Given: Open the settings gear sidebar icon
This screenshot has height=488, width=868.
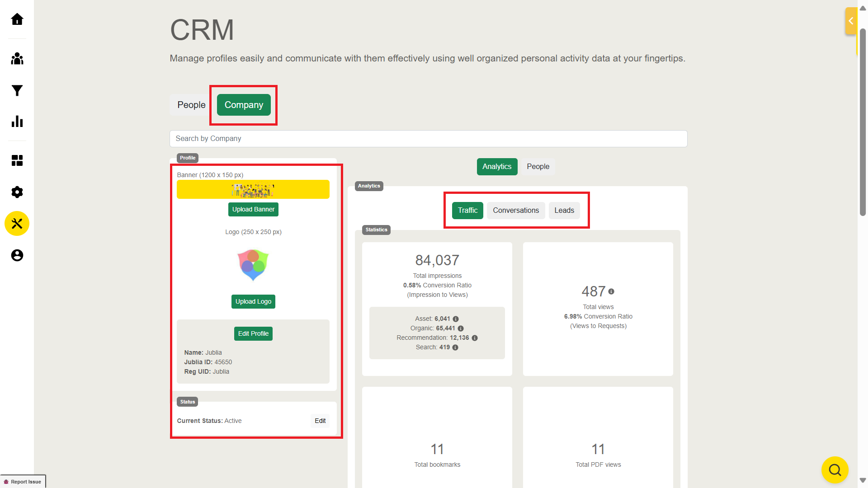Looking at the screenshot, I should pyautogui.click(x=17, y=192).
